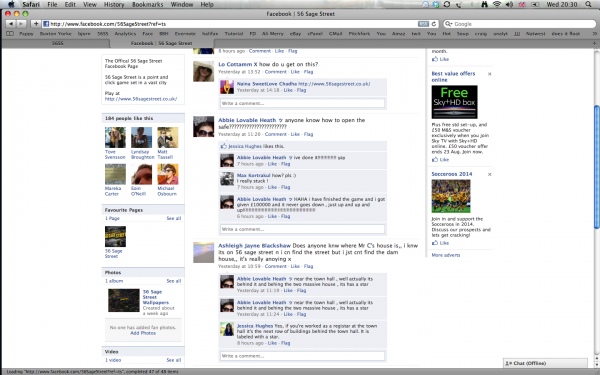Reload page using the refresh icon
Image resolution: width=600 pixels, height=375 pixels.
[x=434, y=24]
